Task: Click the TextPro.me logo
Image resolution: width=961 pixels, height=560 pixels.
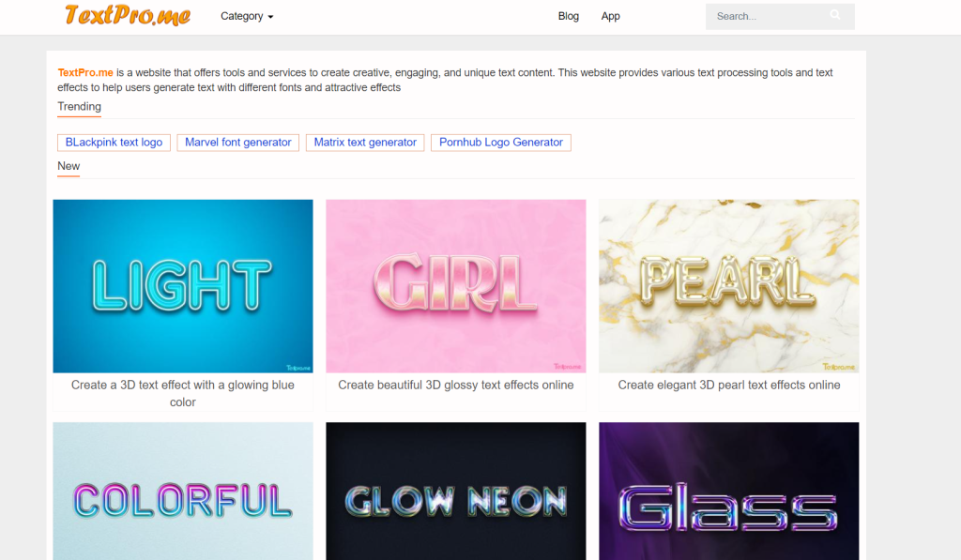Action: point(127,16)
